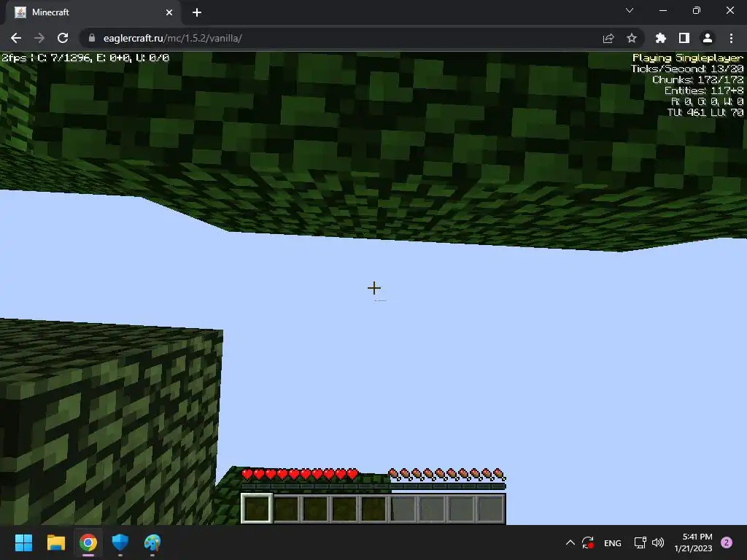
Task: Open the volume speaker icon
Action: (658, 542)
